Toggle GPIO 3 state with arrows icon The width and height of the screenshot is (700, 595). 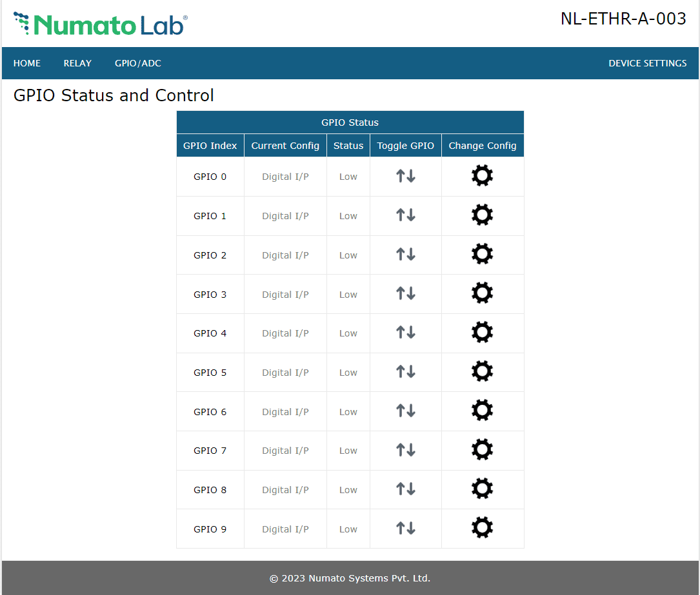(405, 294)
